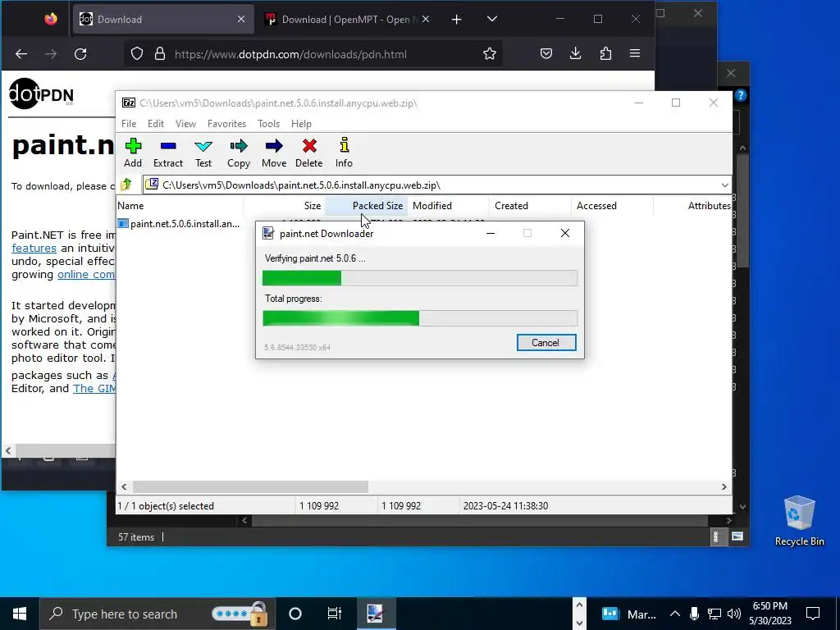Open the Recycle Bin desktop icon
Screen dimensions: 840x630
(799, 520)
